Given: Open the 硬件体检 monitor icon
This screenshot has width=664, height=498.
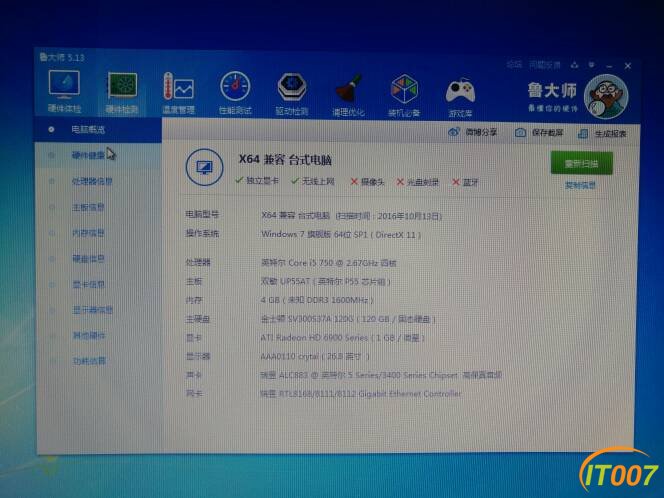Looking at the screenshot, I should [x=64, y=85].
